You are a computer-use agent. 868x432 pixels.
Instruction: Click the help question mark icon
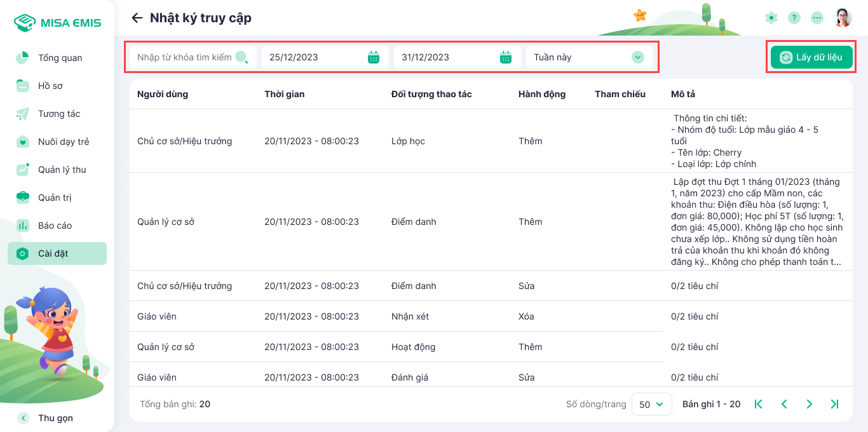pyautogui.click(x=794, y=18)
